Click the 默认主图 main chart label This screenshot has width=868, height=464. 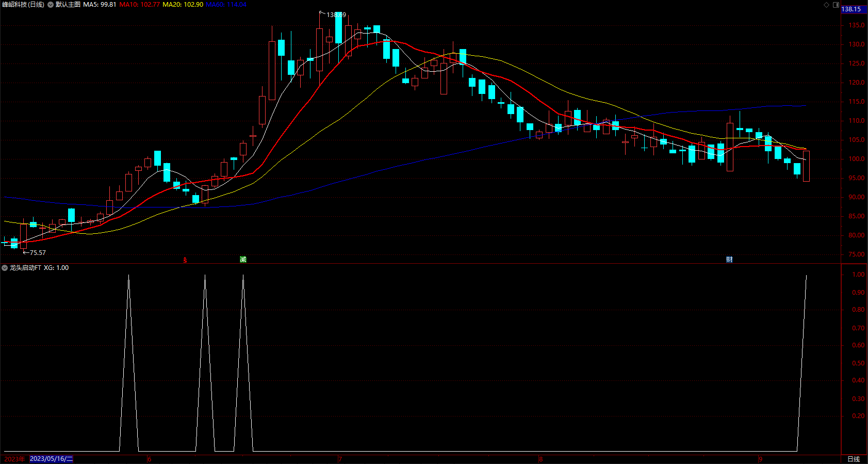point(68,5)
